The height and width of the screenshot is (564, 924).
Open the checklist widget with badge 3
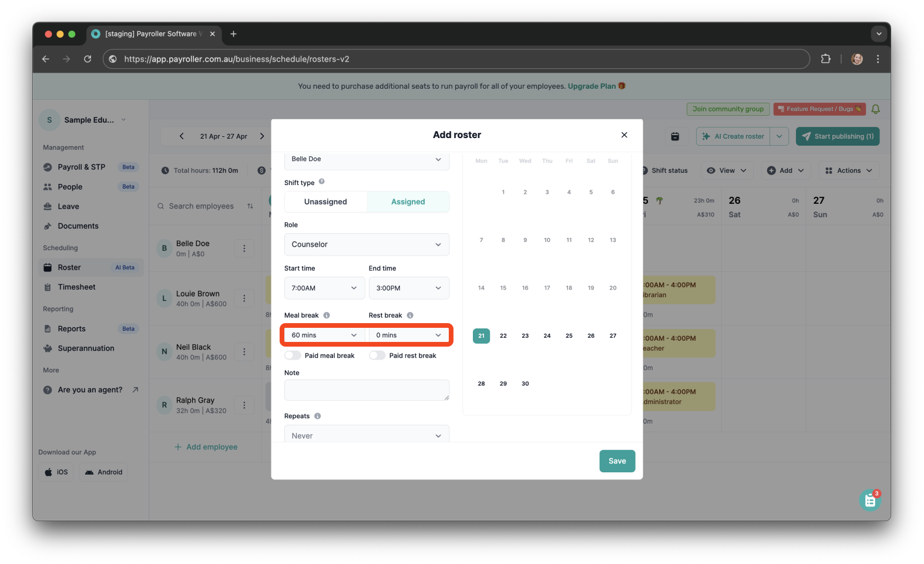870,500
